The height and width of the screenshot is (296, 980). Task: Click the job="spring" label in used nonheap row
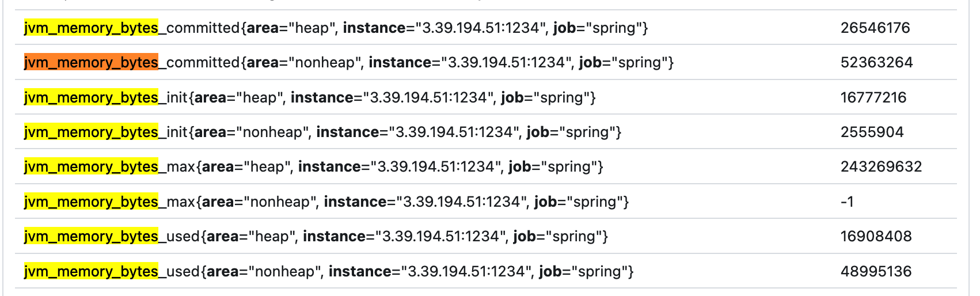(586, 271)
